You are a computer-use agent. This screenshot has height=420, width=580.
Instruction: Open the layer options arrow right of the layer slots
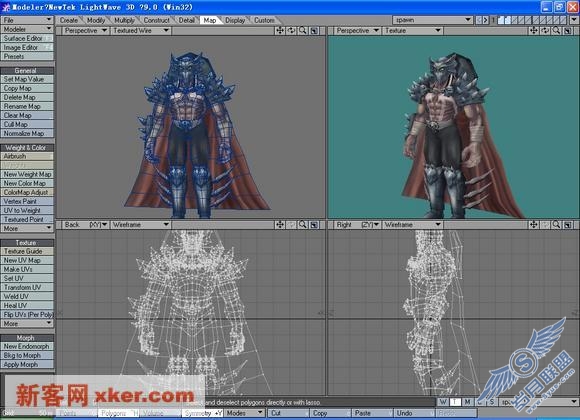[x=574, y=20]
